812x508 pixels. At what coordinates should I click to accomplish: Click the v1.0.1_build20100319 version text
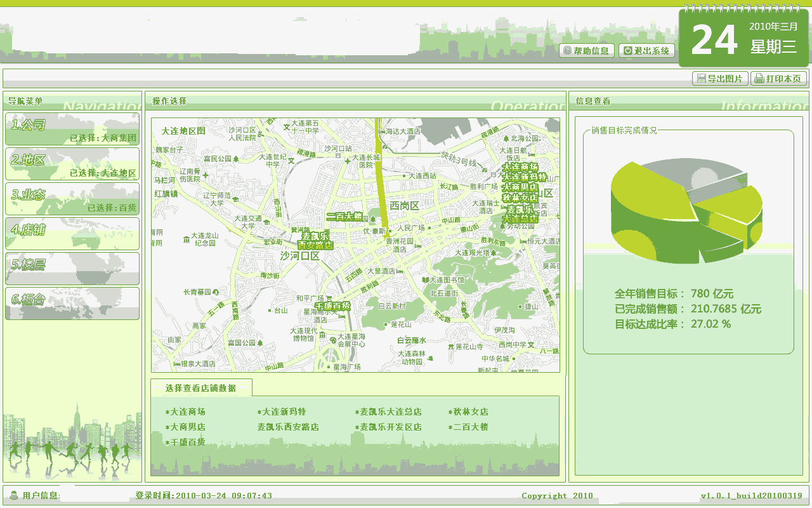[x=751, y=496]
